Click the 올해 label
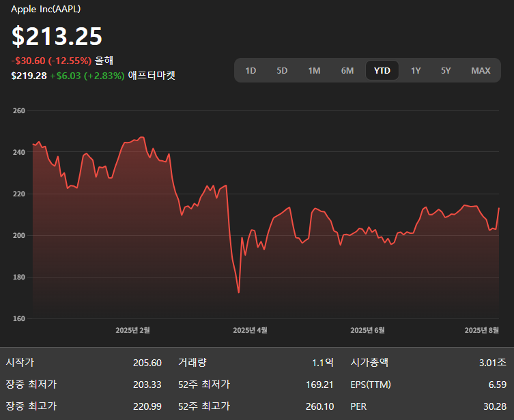 point(104,60)
